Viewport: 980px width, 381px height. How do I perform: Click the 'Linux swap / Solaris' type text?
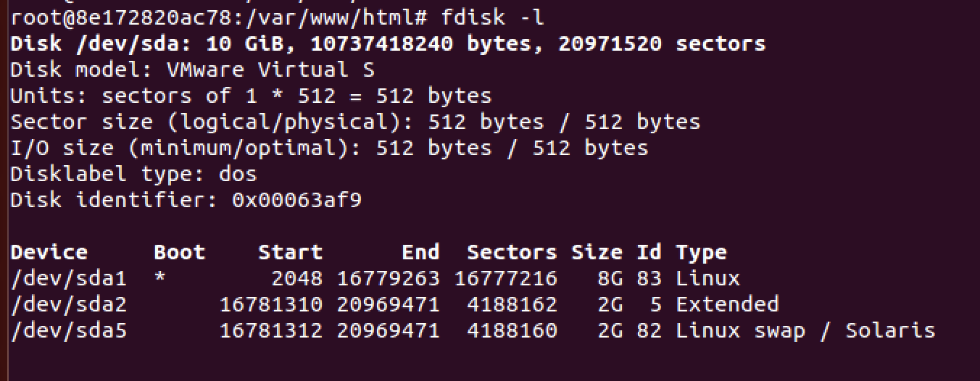(x=805, y=331)
